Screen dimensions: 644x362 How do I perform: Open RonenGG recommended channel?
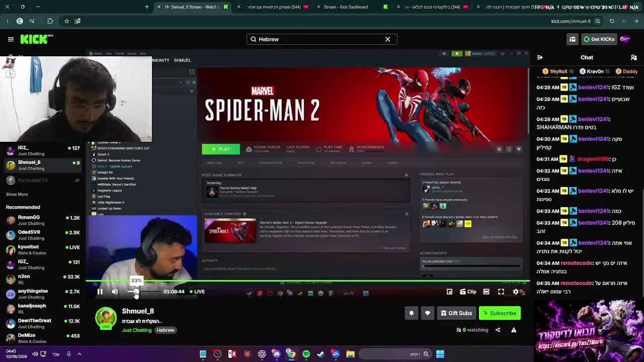(43, 220)
